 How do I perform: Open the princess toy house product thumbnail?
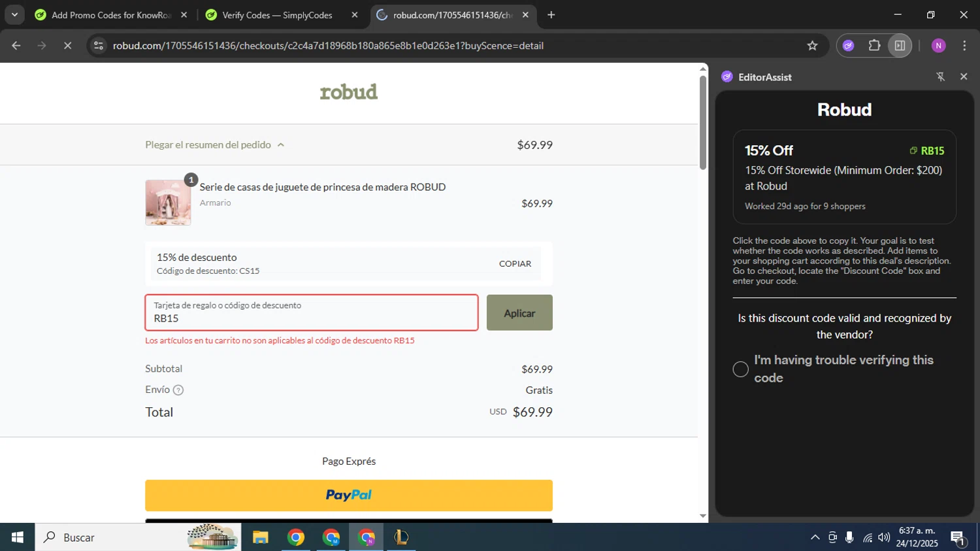[168, 203]
